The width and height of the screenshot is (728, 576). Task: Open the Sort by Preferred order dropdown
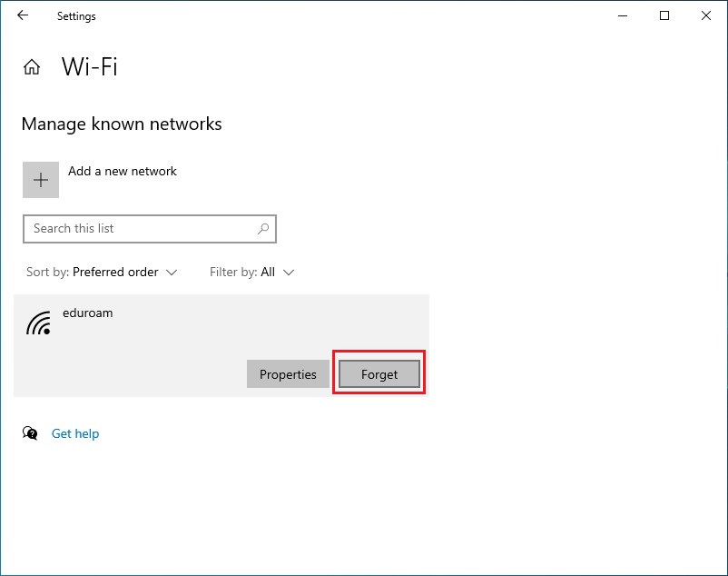102,272
